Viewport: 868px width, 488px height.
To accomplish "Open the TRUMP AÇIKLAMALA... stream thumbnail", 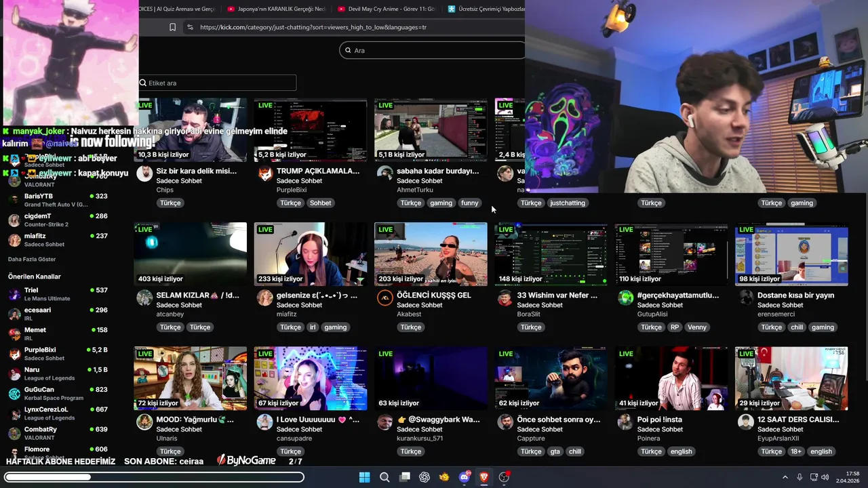I will 311,130.
